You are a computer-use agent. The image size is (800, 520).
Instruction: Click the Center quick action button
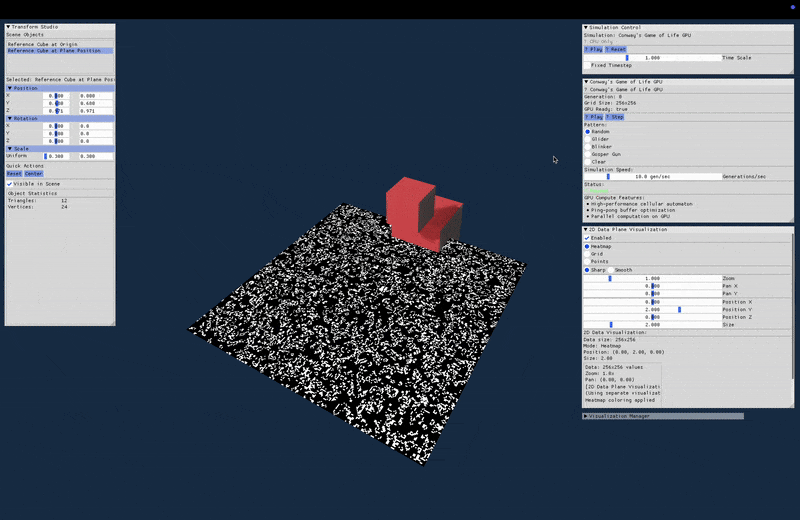pos(34,174)
